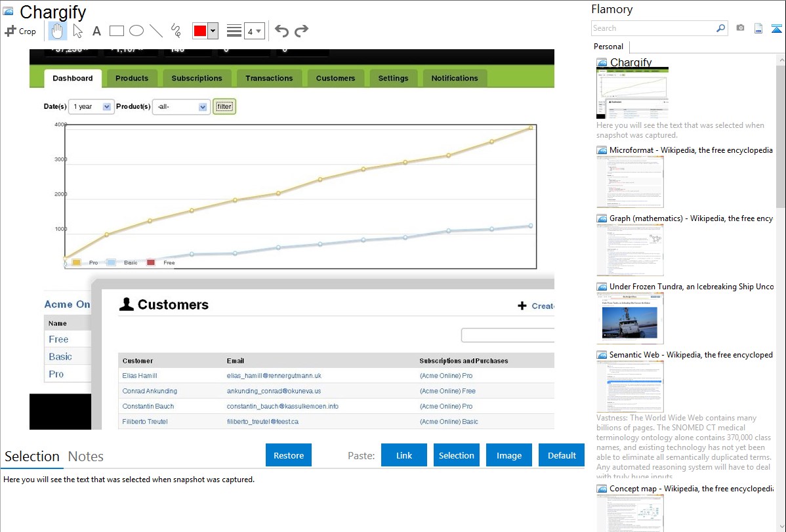Click the search magnifier icon

coord(721,28)
